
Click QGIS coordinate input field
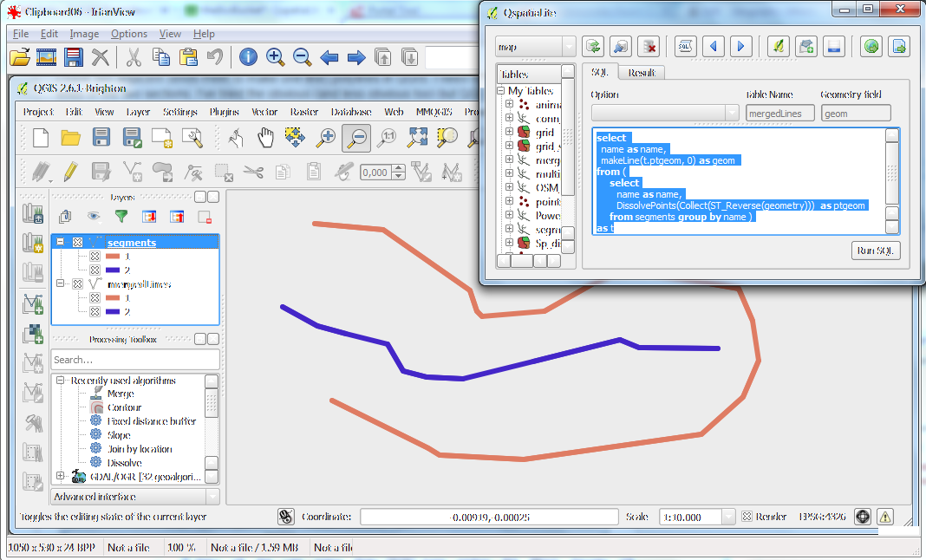[490, 517]
